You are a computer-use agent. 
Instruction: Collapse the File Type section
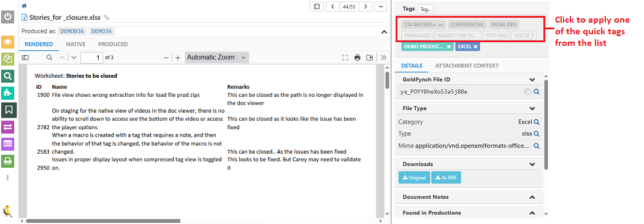point(532,108)
